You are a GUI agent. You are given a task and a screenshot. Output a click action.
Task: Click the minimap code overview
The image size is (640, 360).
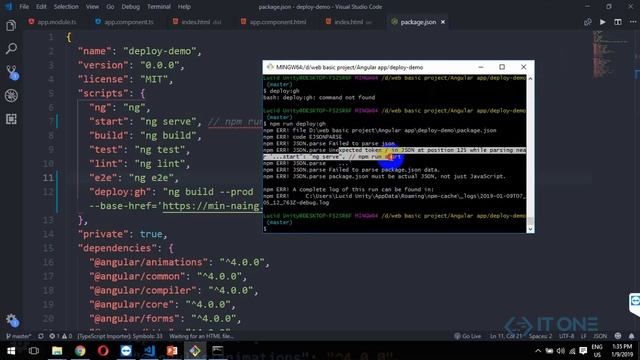(611, 55)
